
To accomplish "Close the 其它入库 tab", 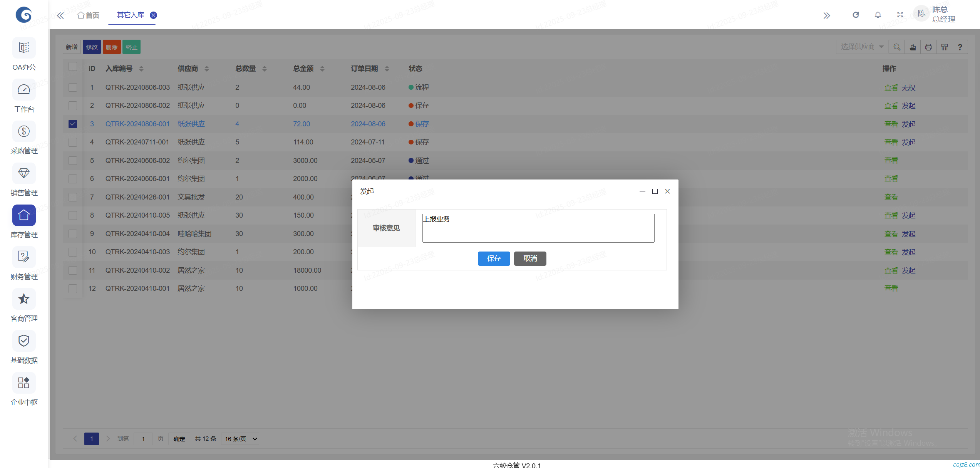I will [153, 15].
